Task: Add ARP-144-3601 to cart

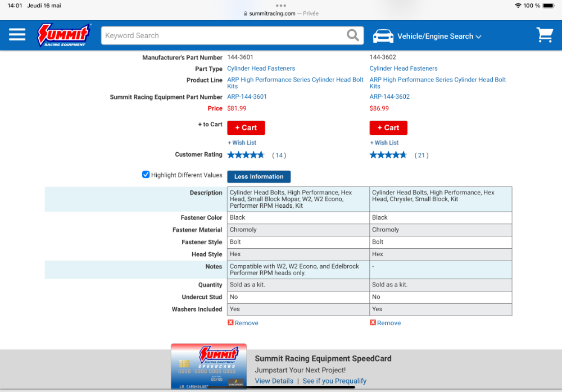Action: 246,127
